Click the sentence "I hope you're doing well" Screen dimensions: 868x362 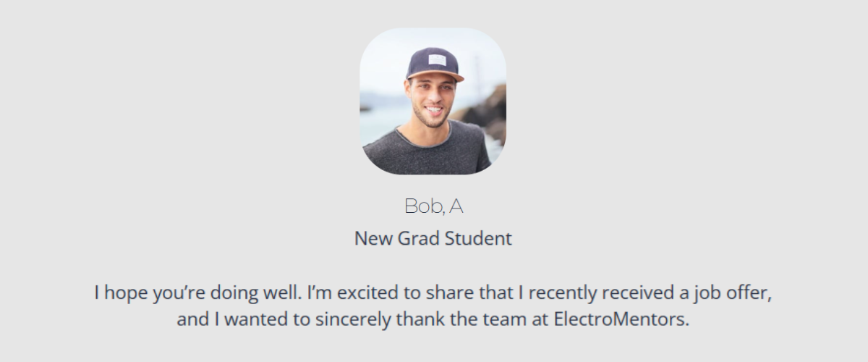(197, 295)
